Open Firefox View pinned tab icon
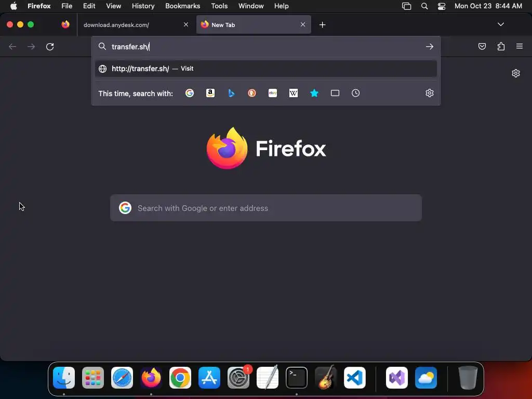The width and height of the screenshot is (532, 399). (65, 24)
